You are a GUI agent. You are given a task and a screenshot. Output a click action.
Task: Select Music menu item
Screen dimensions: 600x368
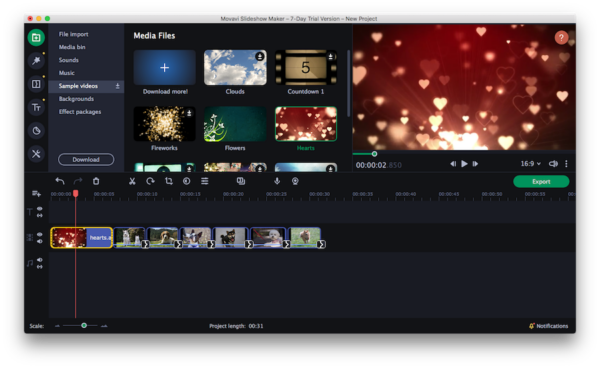pos(67,73)
